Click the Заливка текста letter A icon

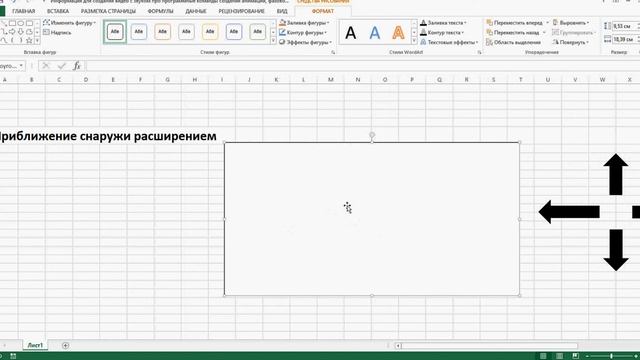pos(423,22)
